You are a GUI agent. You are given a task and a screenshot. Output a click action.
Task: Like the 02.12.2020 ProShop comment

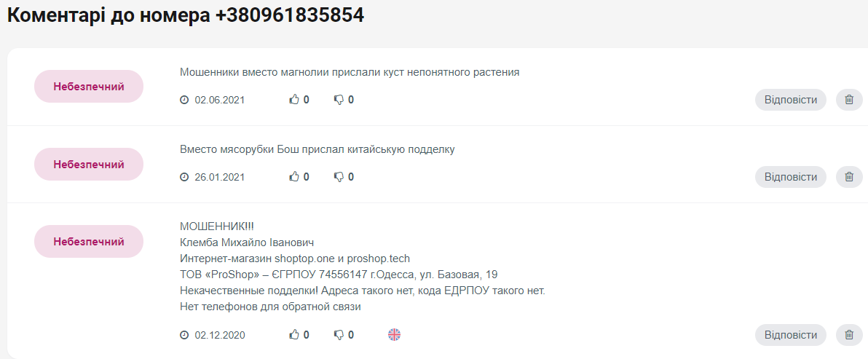[x=294, y=335]
